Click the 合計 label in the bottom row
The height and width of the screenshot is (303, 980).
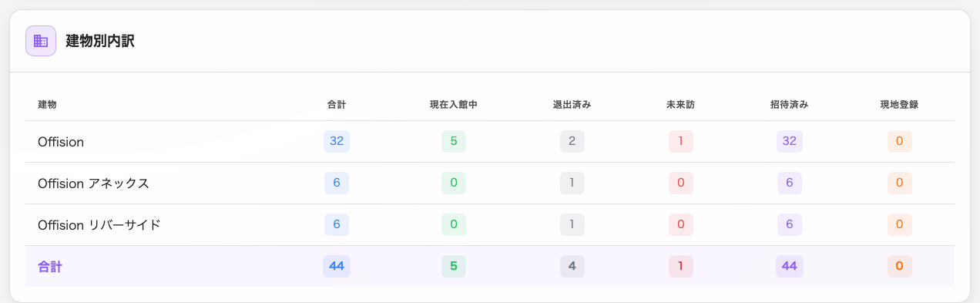point(50,267)
